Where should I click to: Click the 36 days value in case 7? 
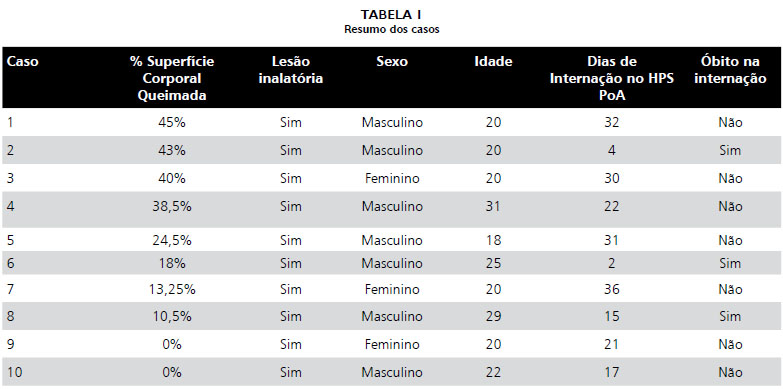612,290
